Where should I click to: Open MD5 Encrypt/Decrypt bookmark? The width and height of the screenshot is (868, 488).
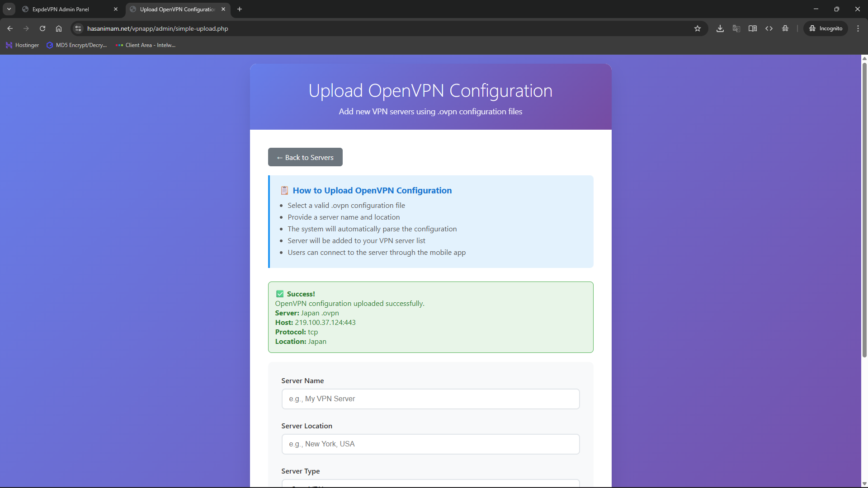(x=77, y=45)
